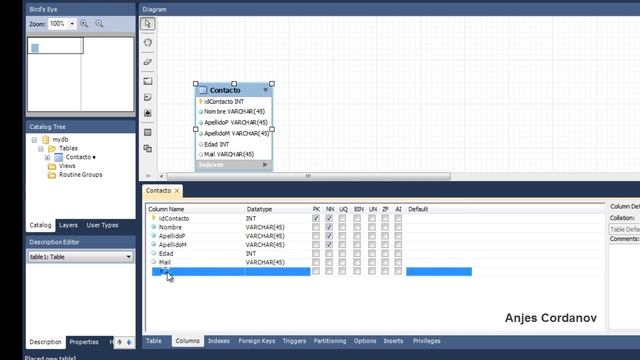
Task: Open the Privileges tab
Action: (427, 341)
